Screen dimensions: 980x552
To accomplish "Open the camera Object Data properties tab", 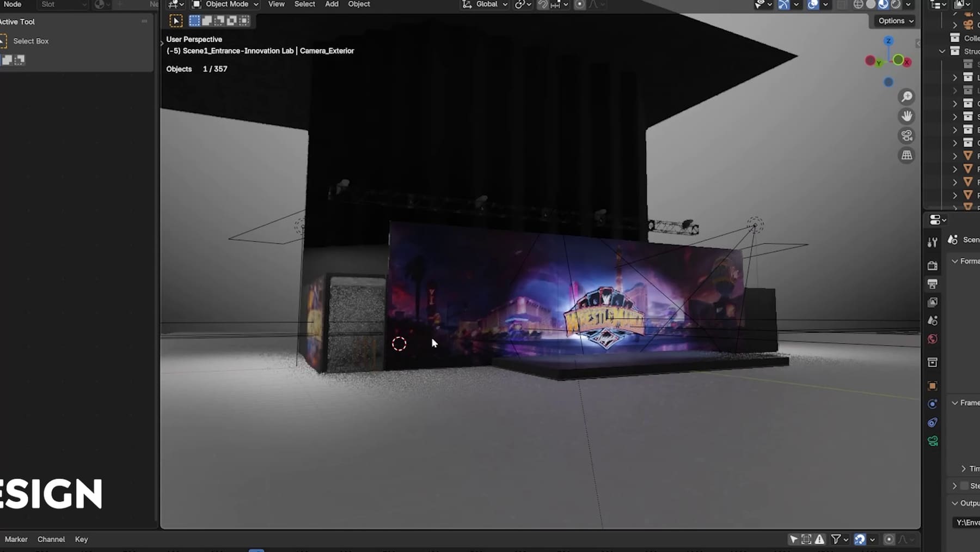I will tap(933, 441).
